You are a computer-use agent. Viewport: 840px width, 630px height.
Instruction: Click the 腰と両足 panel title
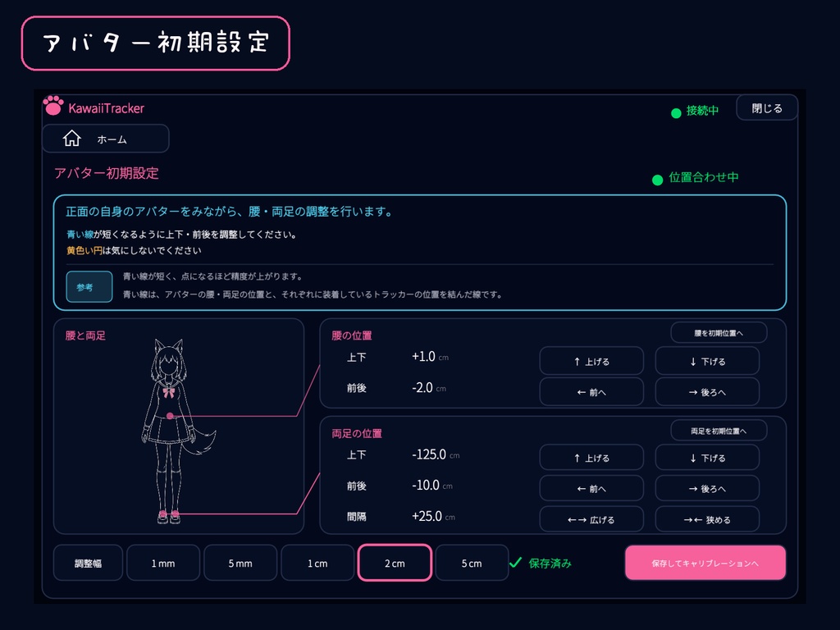85,336
